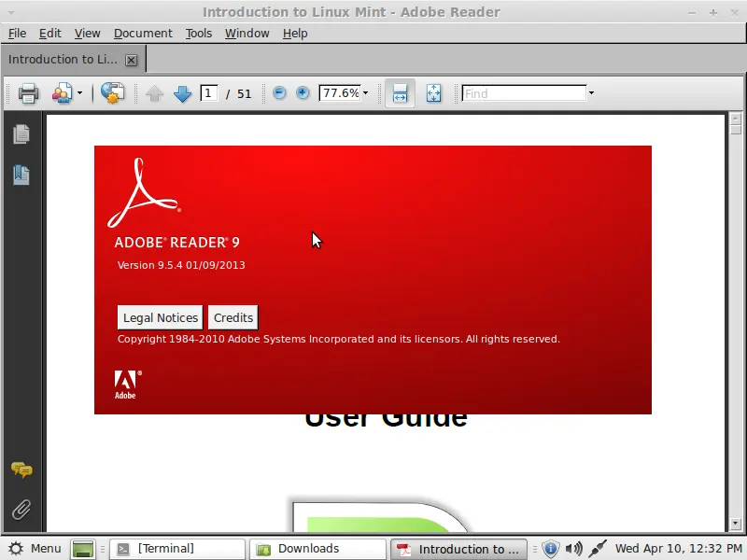Click the zoom out minus icon
Viewport: 747px width, 560px height.
[x=279, y=92]
